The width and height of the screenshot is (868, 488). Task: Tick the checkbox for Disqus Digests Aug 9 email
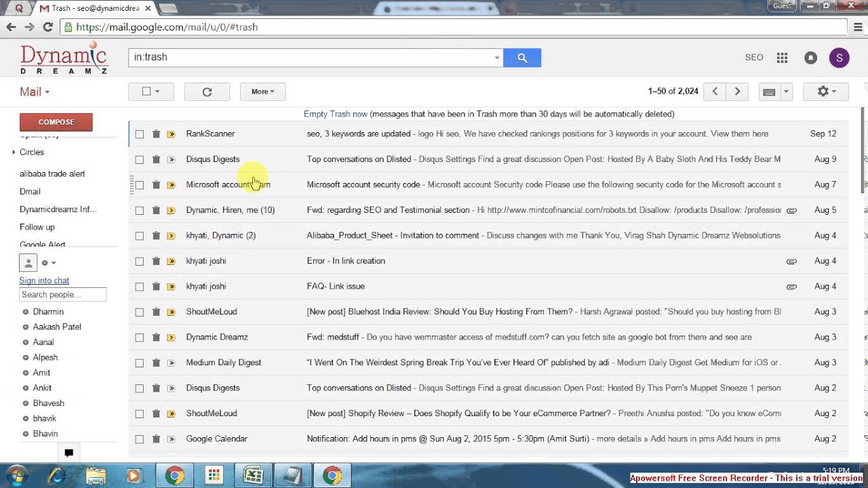139,159
